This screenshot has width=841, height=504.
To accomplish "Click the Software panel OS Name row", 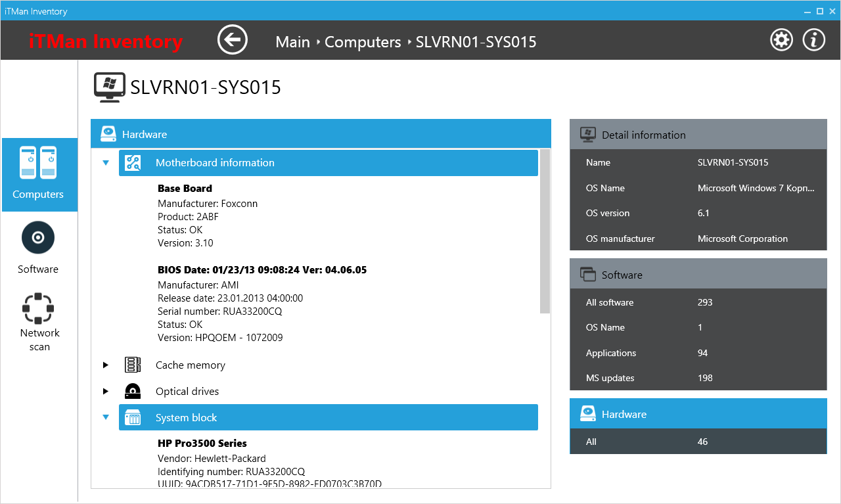I will [698, 327].
